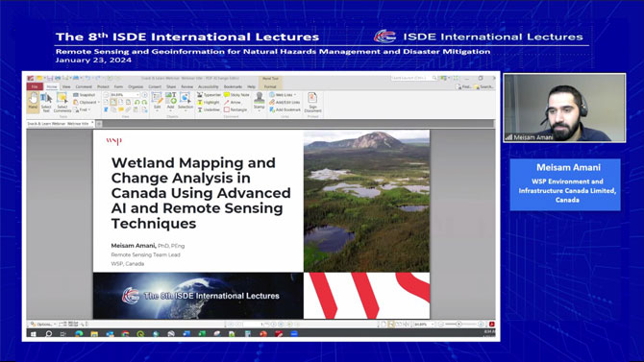Click the Stamp tool icon
644x362 pixels.
coord(260,101)
